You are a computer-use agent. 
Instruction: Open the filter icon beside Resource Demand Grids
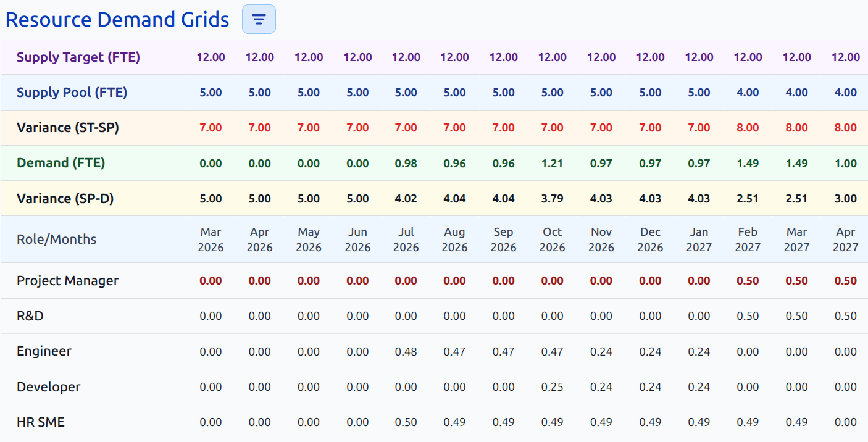[259, 19]
